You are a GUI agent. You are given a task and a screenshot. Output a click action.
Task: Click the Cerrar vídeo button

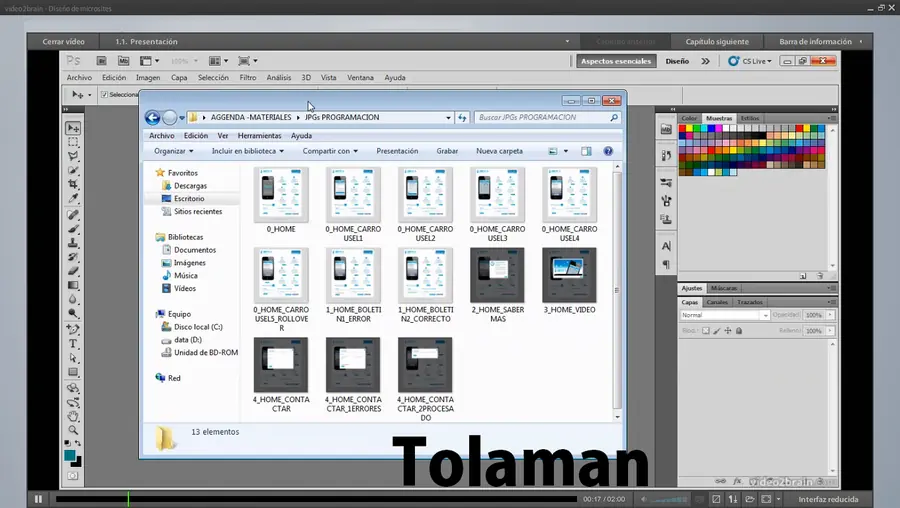coord(63,41)
